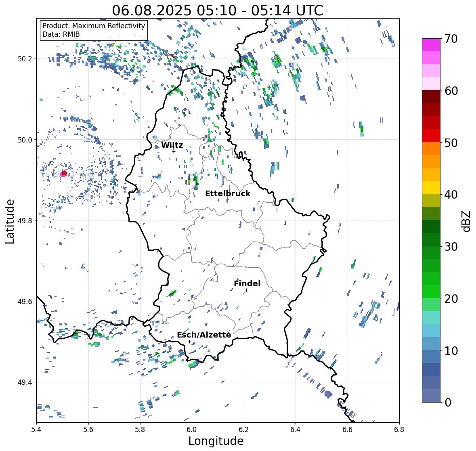Click the longitude tick label 6.4
This screenshot has height=451, width=476.
pos(296,430)
